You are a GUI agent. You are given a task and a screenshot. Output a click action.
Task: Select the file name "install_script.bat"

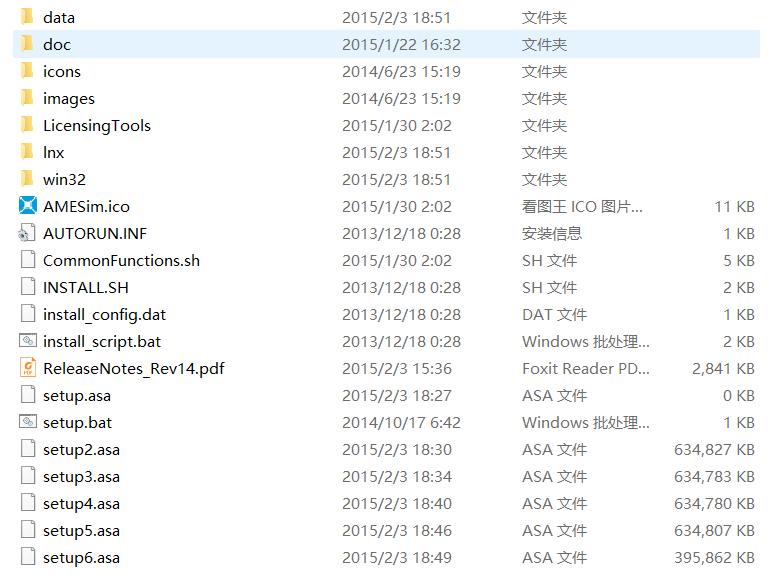(x=102, y=342)
